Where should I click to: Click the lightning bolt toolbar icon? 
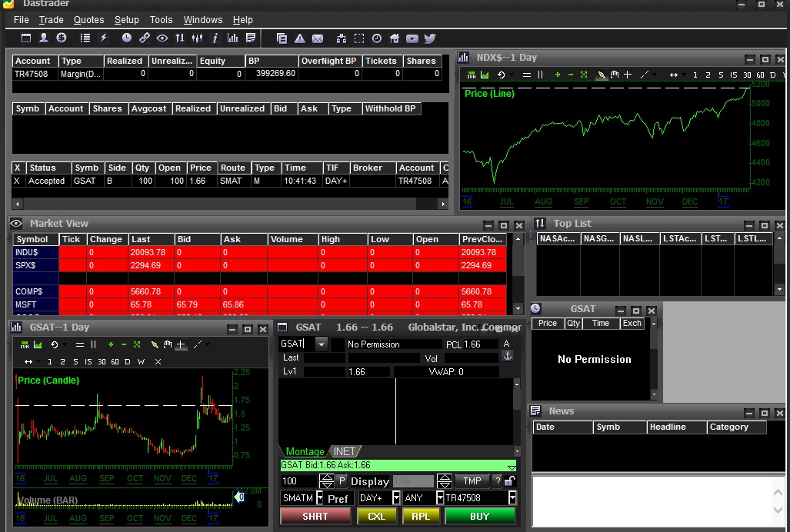tap(104, 38)
